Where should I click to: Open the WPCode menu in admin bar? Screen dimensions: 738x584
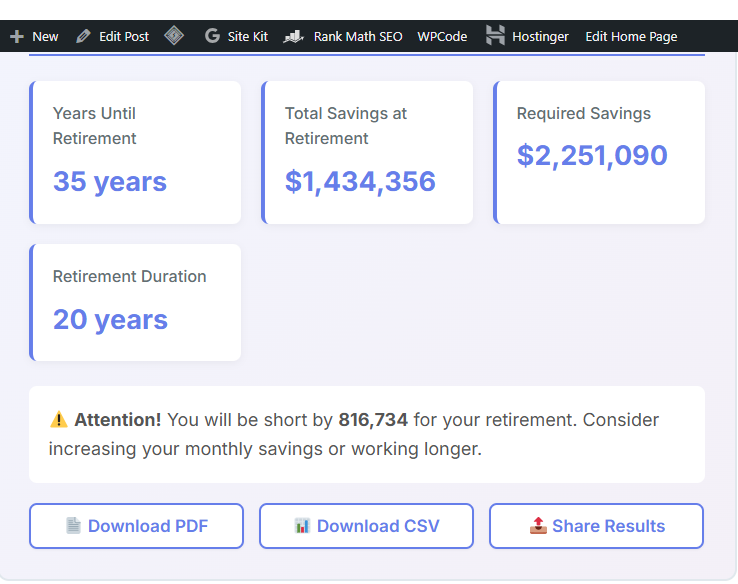(x=442, y=37)
